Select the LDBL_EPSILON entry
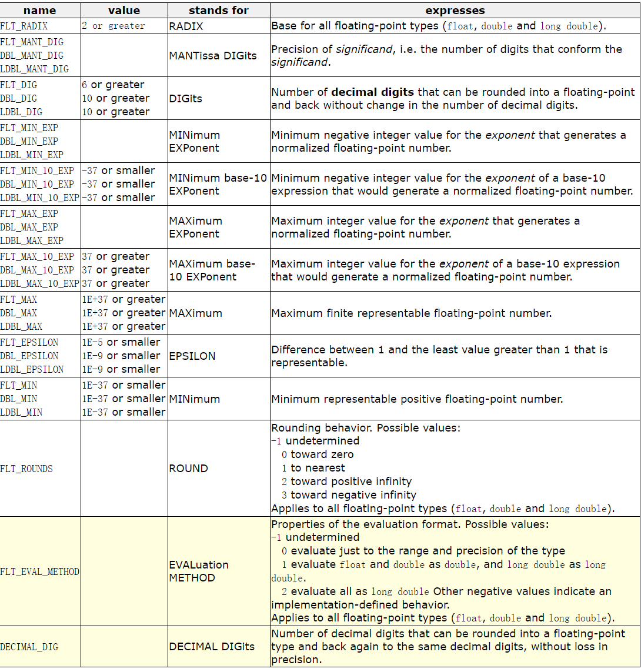Viewport: 641px width, 672px height. tap(32, 369)
